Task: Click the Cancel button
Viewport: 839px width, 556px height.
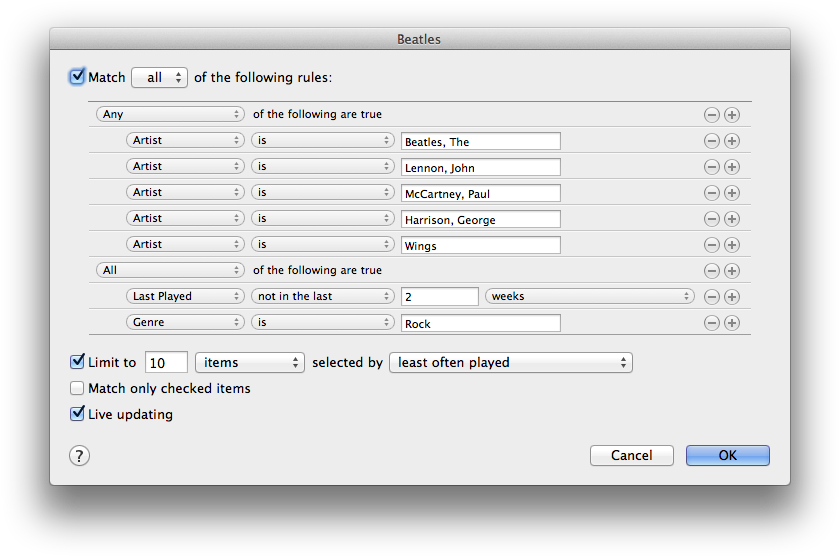Action: pos(632,455)
